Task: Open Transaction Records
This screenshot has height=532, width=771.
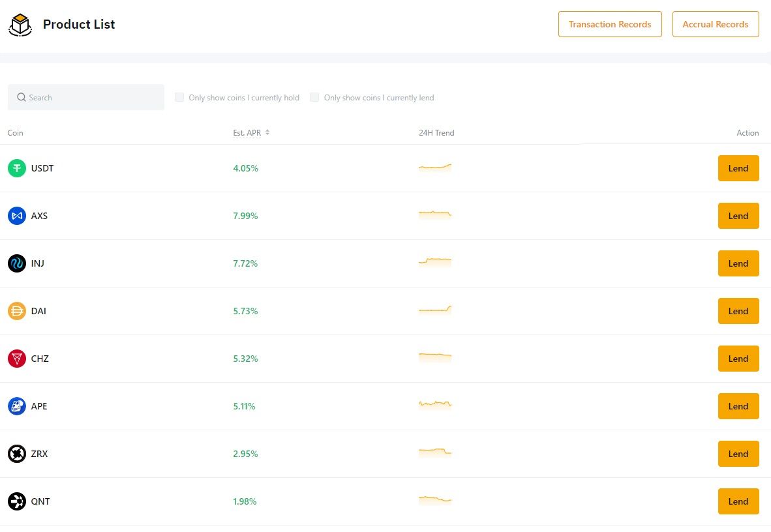Action: coord(610,24)
